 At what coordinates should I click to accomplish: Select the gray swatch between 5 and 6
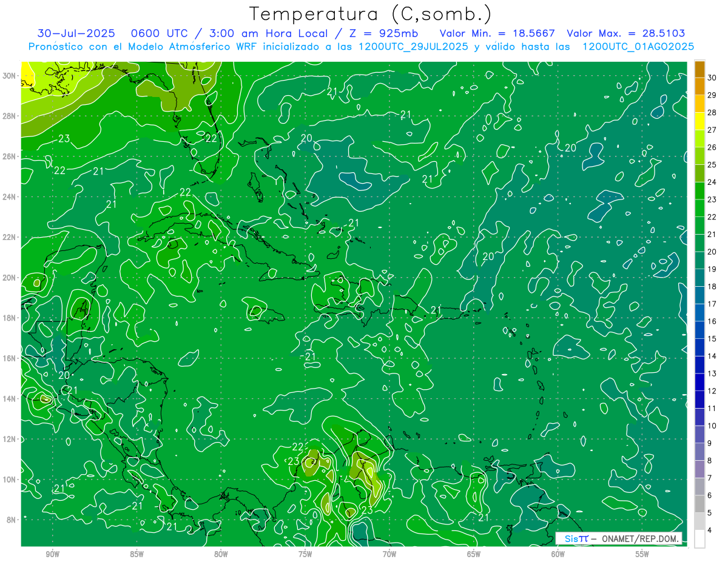[699, 504]
